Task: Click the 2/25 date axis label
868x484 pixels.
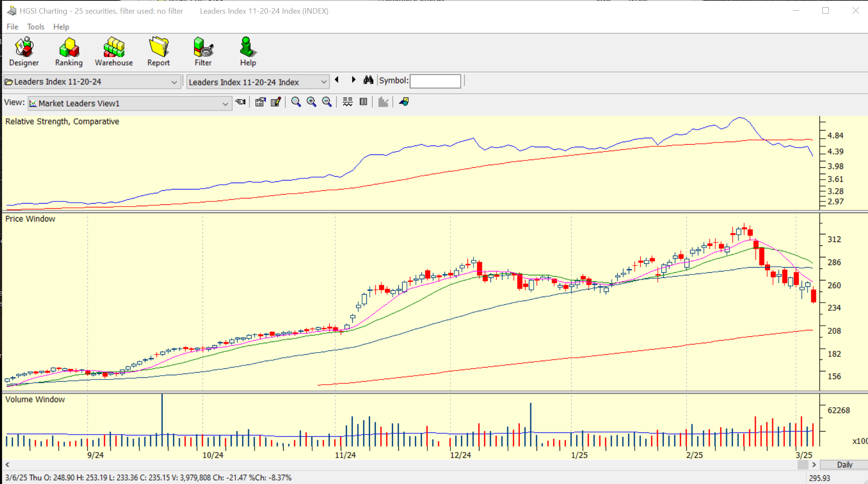Action: [694, 455]
